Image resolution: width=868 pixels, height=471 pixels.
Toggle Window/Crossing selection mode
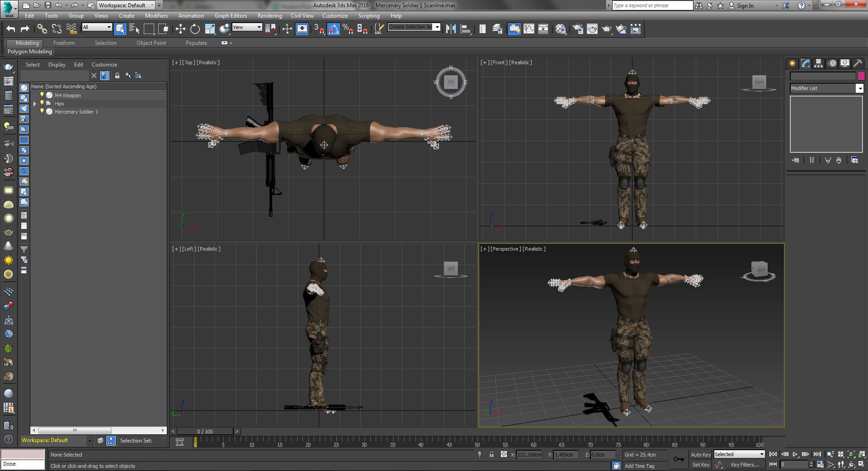click(x=163, y=29)
